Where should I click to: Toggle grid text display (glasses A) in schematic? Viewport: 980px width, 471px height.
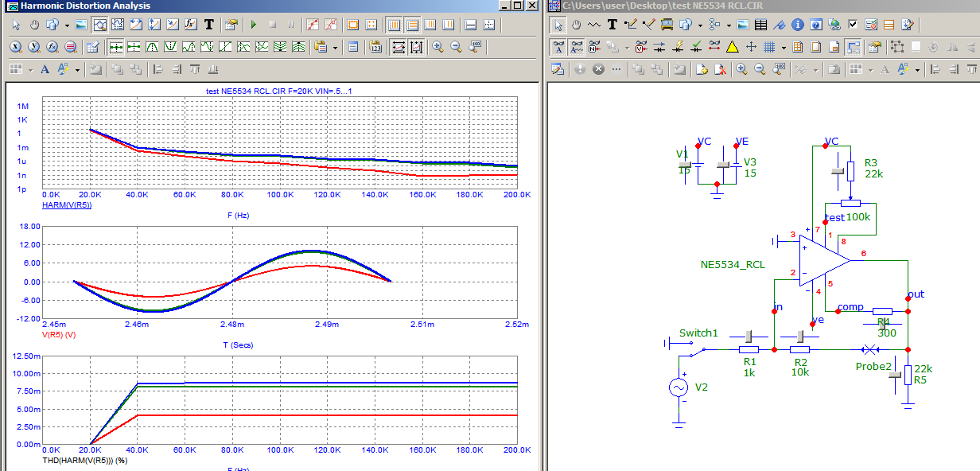click(x=558, y=47)
